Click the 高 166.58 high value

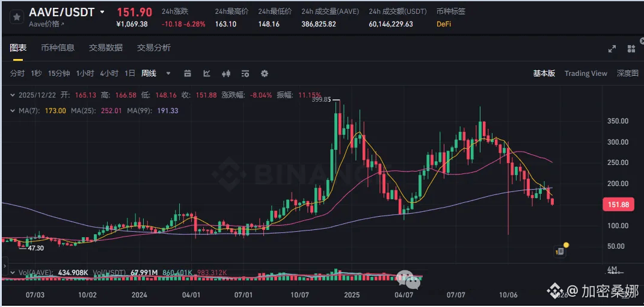tap(125, 95)
